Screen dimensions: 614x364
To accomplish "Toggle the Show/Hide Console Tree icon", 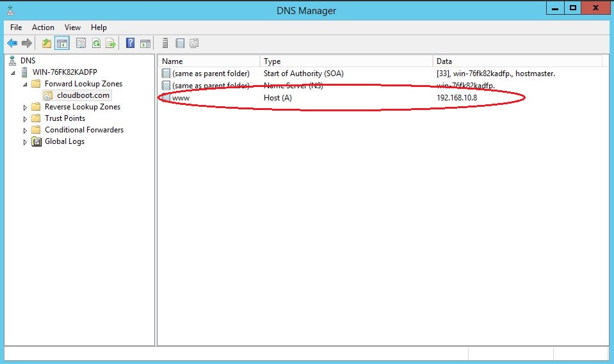I will click(x=62, y=44).
